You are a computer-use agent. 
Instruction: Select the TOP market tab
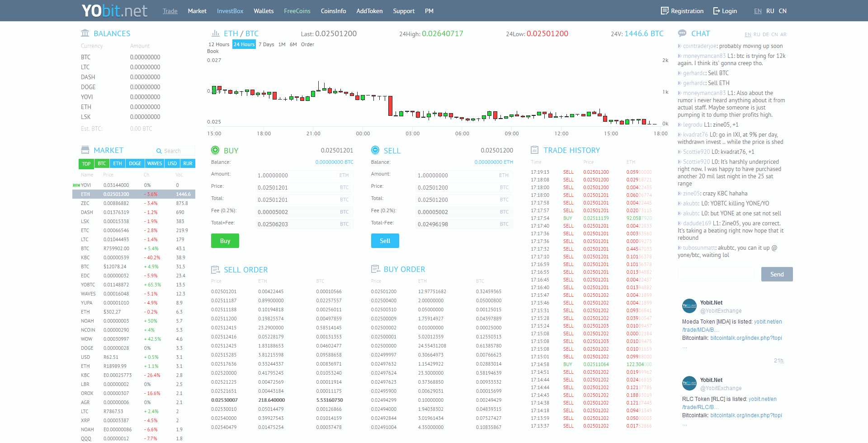pos(86,163)
